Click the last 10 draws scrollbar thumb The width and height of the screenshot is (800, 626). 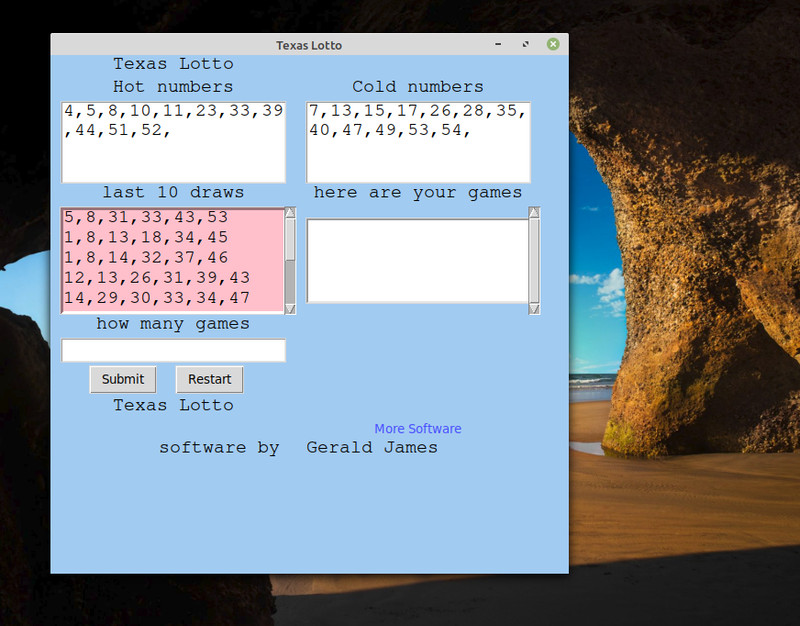(x=290, y=240)
